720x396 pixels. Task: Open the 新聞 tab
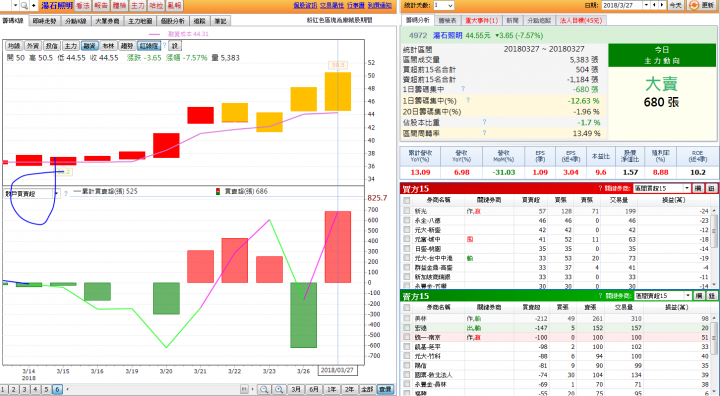(512, 20)
